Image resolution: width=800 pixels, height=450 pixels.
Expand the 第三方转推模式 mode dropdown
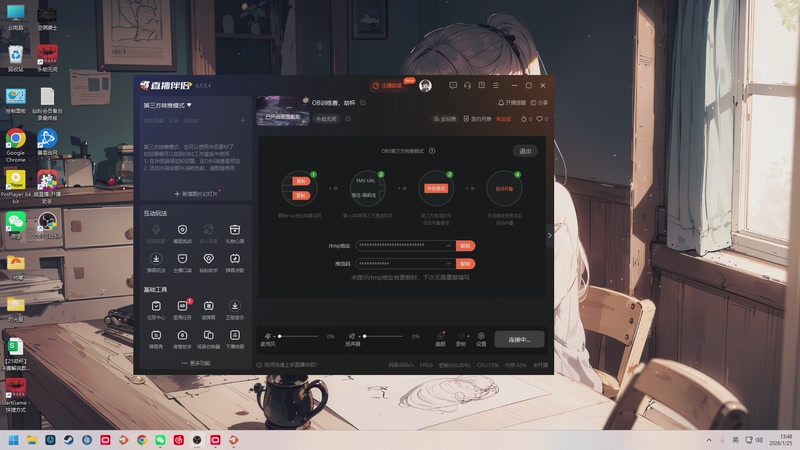pos(167,105)
